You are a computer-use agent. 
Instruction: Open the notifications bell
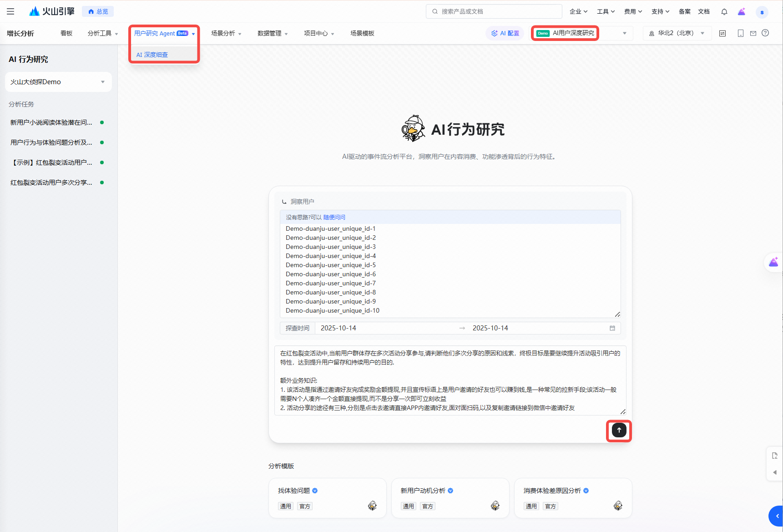724,12
